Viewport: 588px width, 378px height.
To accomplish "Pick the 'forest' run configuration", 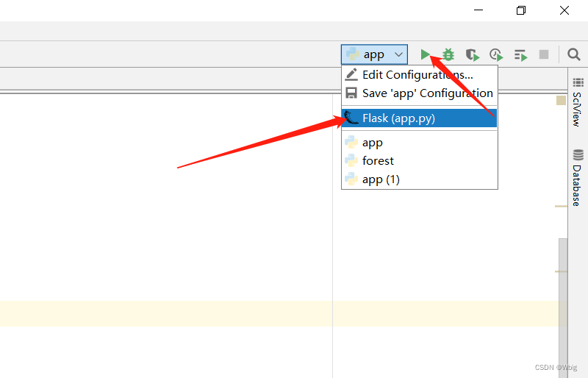I will pos(378,161).
